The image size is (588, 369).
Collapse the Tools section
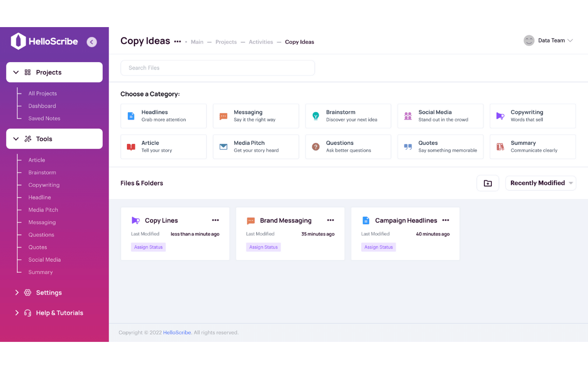click(16, 139)
